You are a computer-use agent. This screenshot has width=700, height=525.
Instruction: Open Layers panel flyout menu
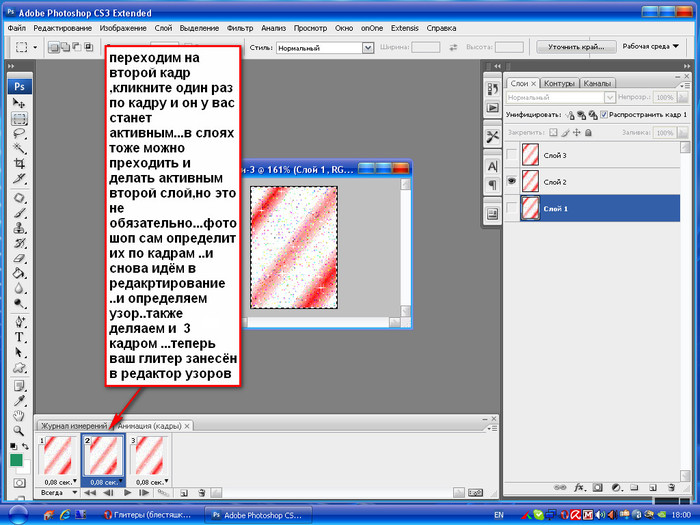(683, 85)
